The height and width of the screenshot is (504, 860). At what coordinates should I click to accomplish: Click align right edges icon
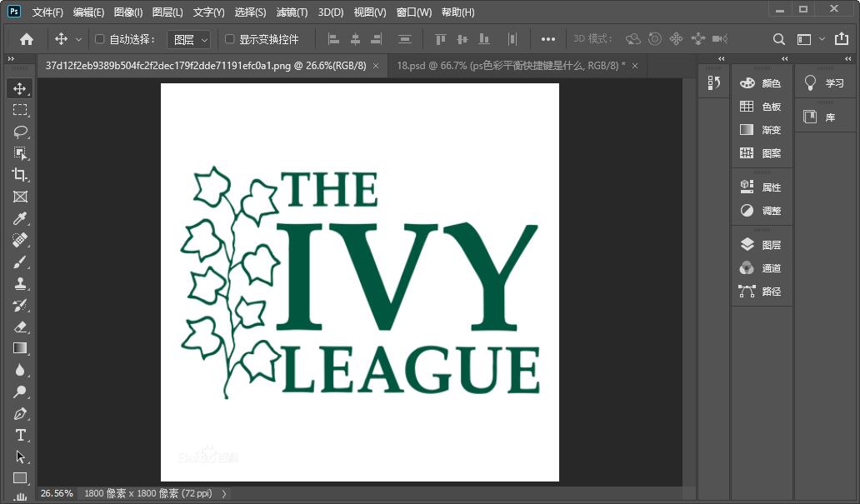tap(377, 39)
